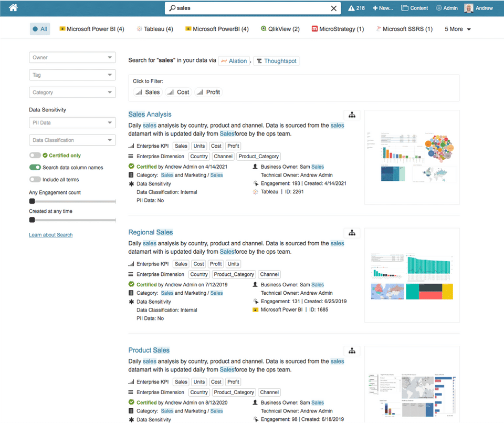This screenshot has width=504, height=423.
Task: Switch to the Tableau (4) tab
Action: pos(155,29)
